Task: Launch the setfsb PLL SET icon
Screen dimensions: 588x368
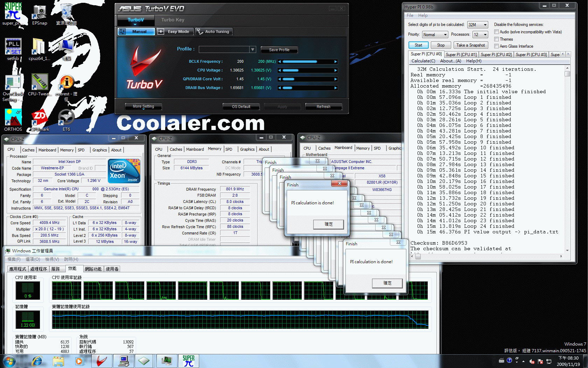Action: [x=13, y=49]
